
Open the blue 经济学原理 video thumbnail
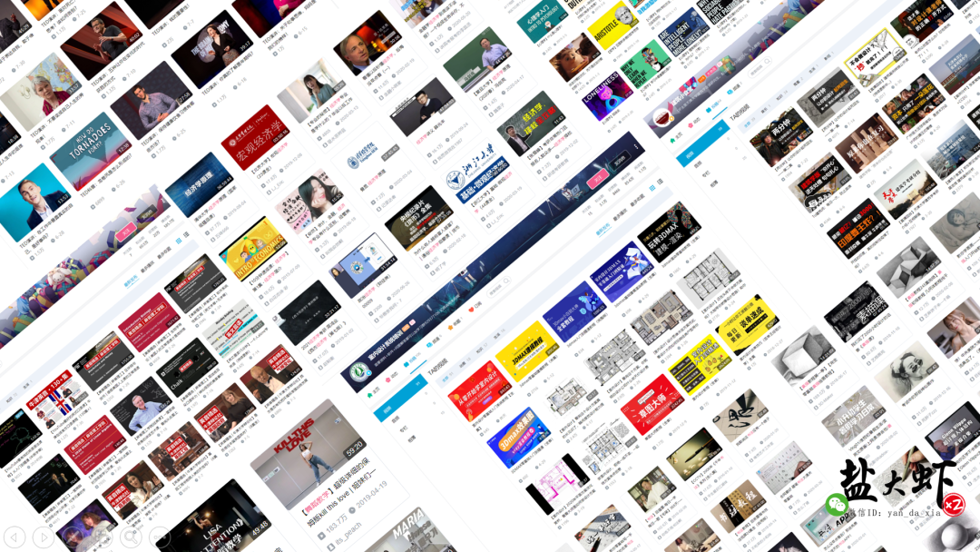(x=200, y=186)
